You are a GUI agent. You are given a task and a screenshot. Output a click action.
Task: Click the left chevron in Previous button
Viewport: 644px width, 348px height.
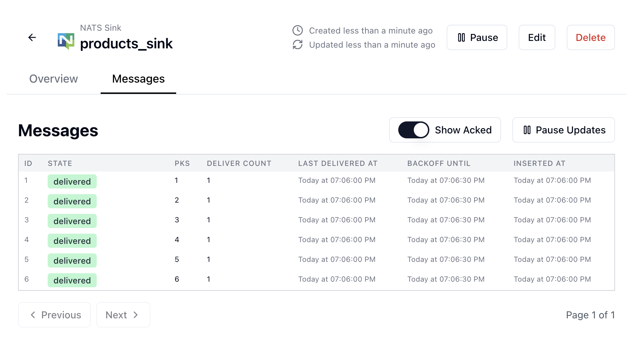coord(33,315)
